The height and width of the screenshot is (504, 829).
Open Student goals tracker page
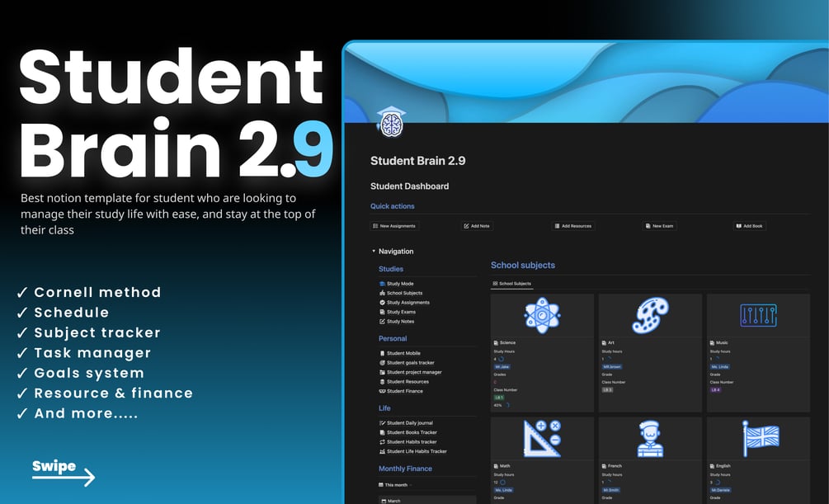pos(410,363)
